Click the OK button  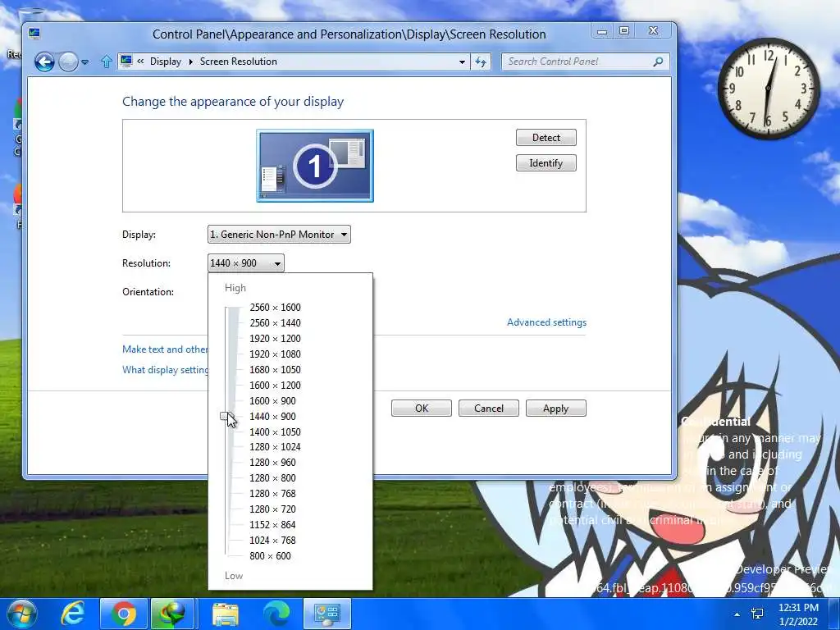click(x=422, y=409)
